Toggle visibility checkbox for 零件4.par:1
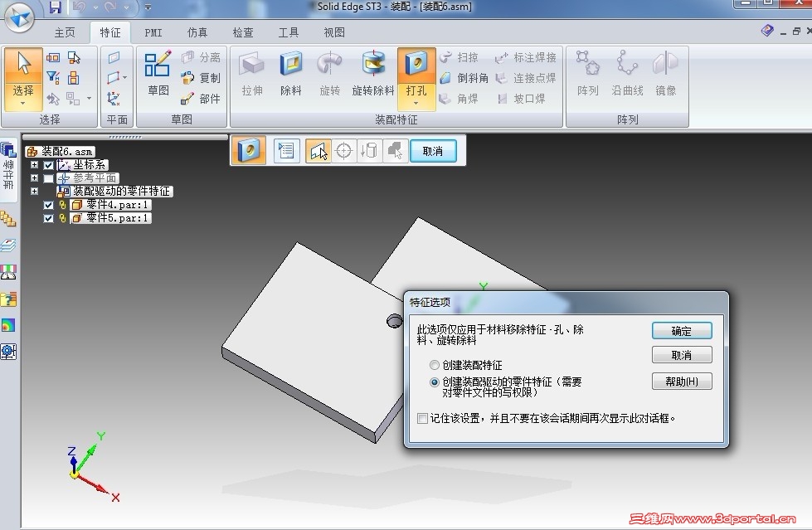Screen dimensions: 812x530 click(x=48, y=205)
